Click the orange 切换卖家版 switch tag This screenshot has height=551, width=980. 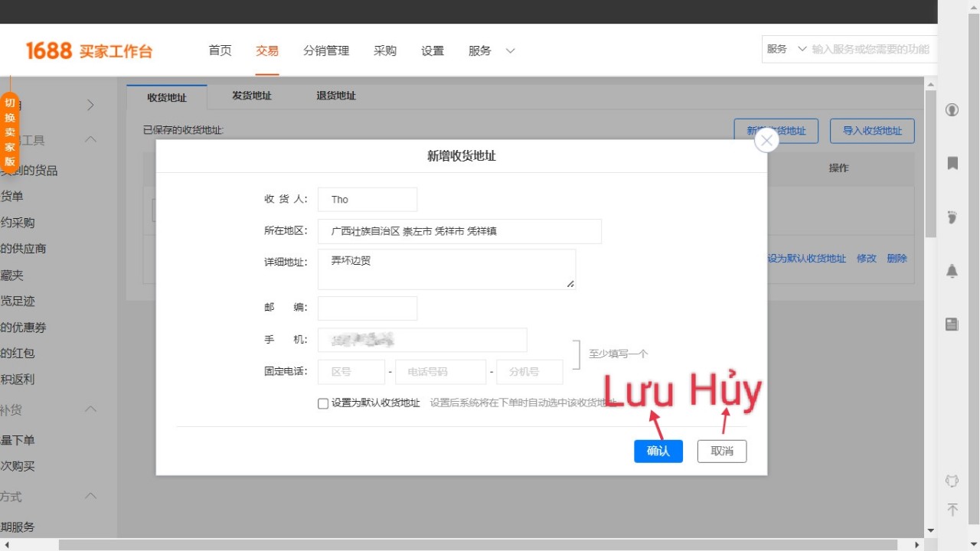click(x=10, y=132)
